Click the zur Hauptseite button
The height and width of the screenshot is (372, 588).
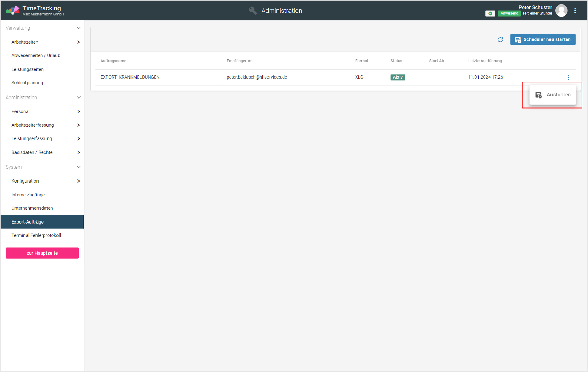pos(42,253)
